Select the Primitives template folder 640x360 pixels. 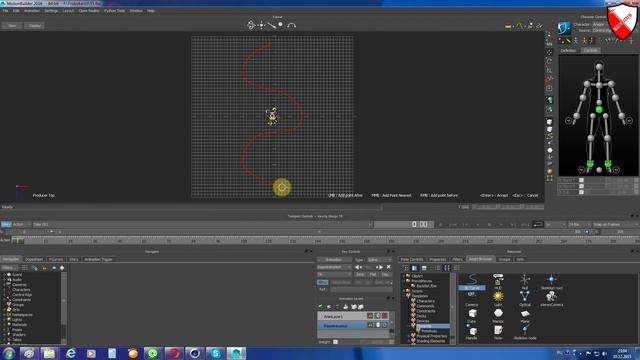pyautogui.click(x=429, y=331)
